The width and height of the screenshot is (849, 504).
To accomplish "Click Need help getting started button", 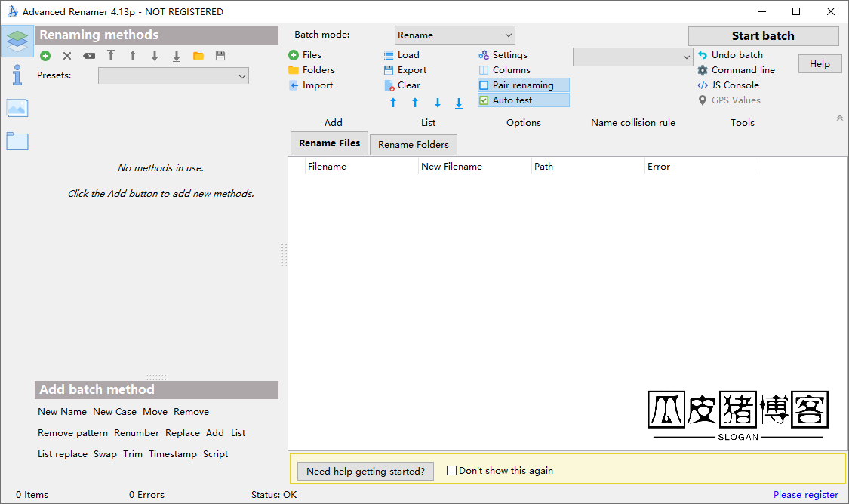I will click(x=365, y=471).
